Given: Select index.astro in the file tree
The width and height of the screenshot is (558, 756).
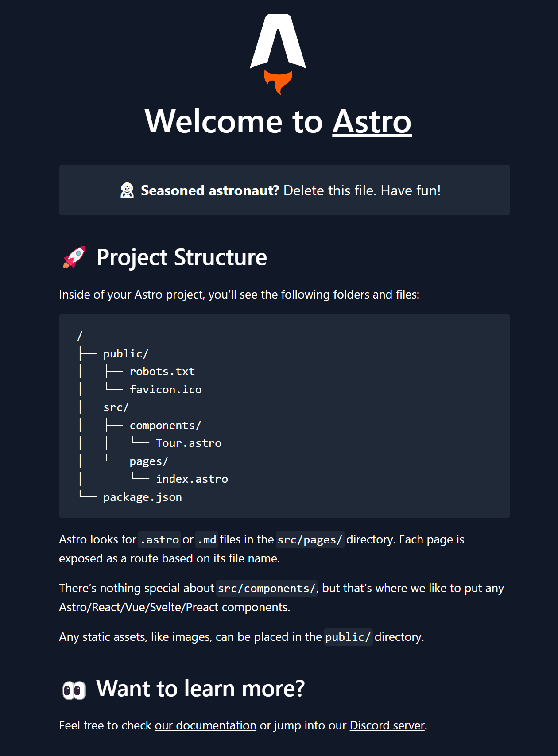Looking at the screenshot, I should [192, 479].
